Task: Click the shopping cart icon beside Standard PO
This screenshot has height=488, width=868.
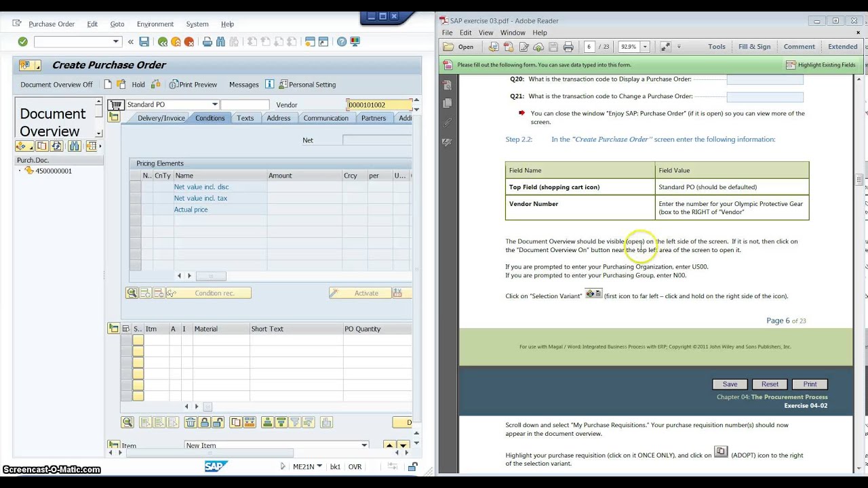Action: coord(116,105)
